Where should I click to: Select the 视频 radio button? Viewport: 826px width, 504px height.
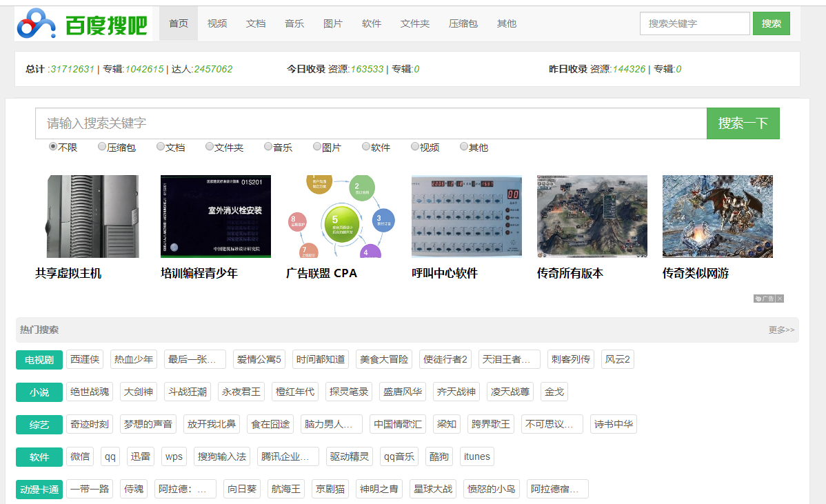pyautogui.click(x=415, y=146)
